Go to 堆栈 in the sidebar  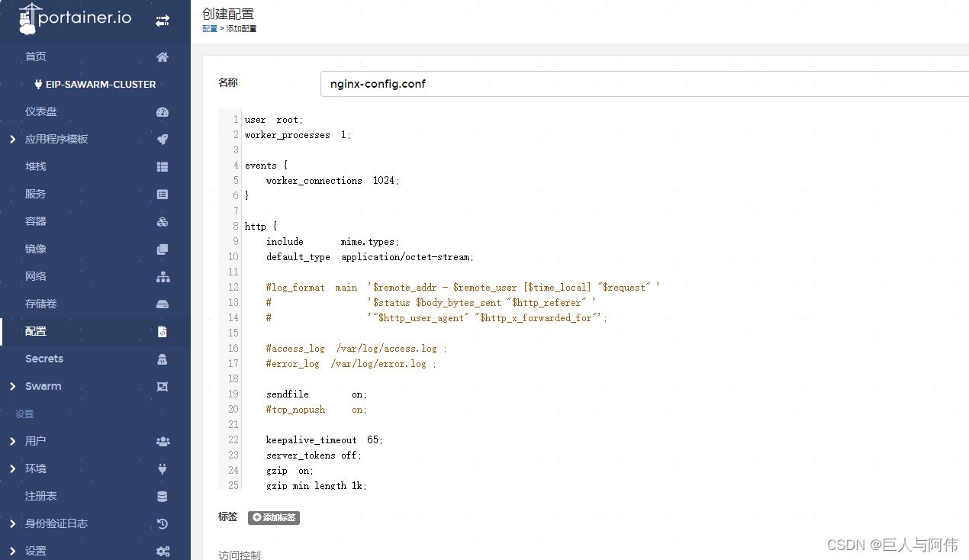[36, 166]
